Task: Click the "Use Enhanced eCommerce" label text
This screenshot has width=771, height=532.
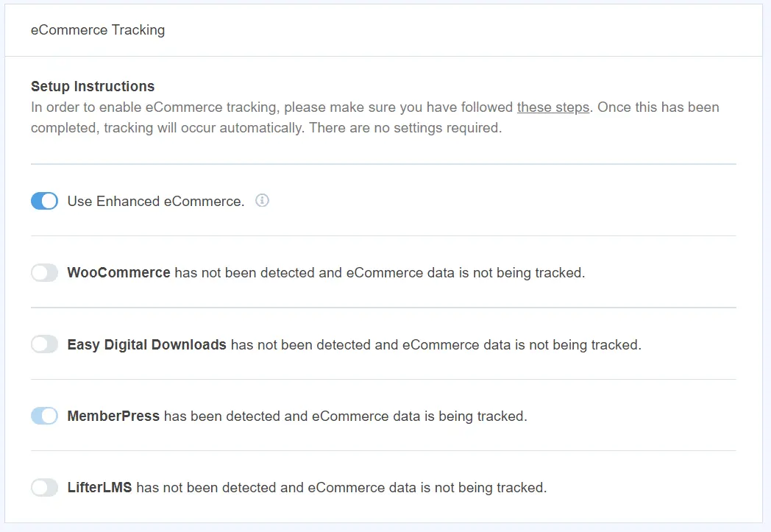Action: (x=154, y=201)
